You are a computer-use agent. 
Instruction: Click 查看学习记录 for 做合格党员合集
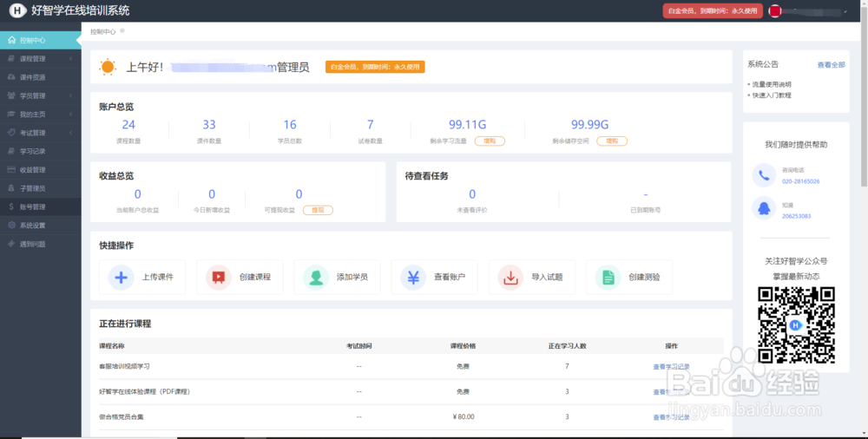point(672,417)
